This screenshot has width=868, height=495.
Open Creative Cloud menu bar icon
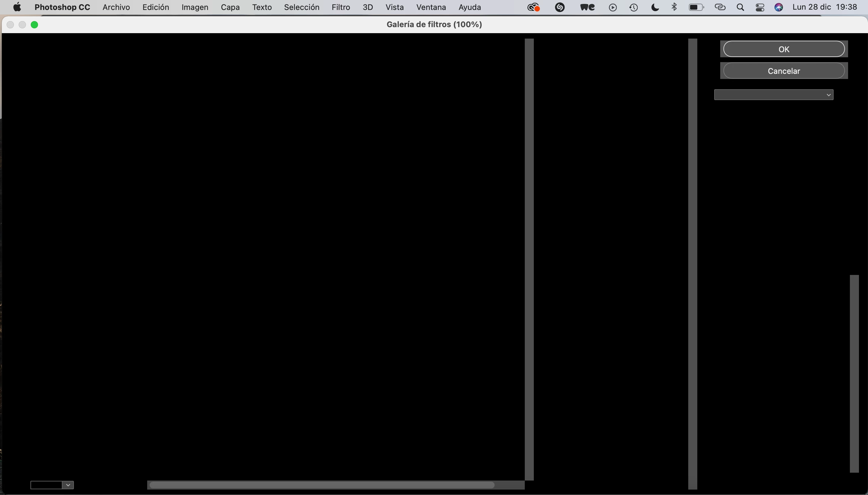click(533, 7)
